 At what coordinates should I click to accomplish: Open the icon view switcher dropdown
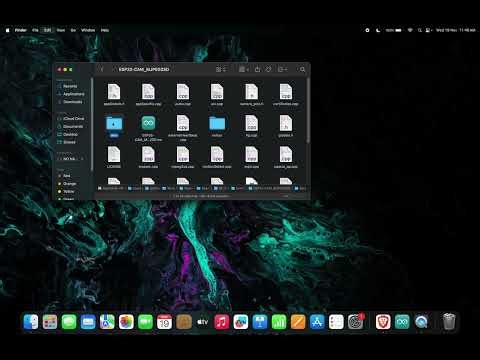coord(221,69)
